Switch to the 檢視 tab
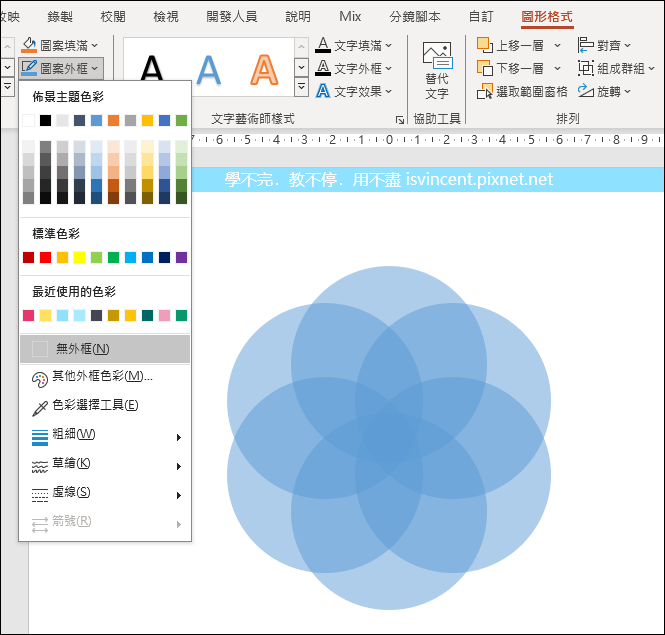665x635 pixels. pyautogui.click(x=166, y=17)
